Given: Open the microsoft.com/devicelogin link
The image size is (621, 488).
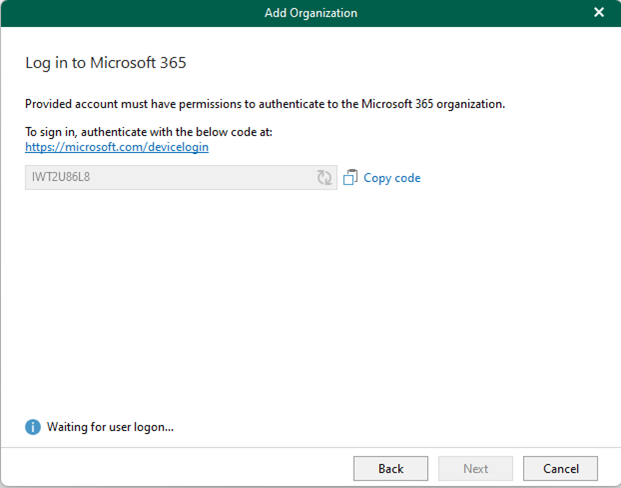Looking at the screenshot, I should click(x=117, y=147).
